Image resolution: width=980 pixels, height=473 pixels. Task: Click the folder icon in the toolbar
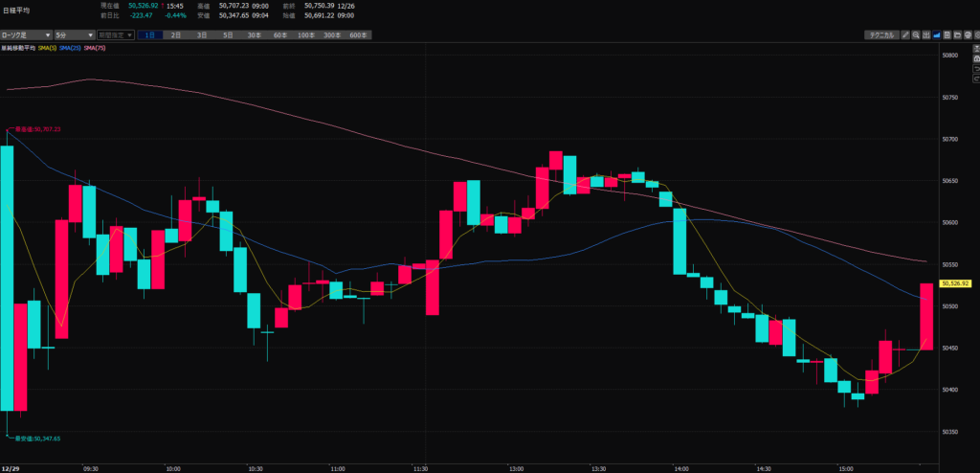958,34
